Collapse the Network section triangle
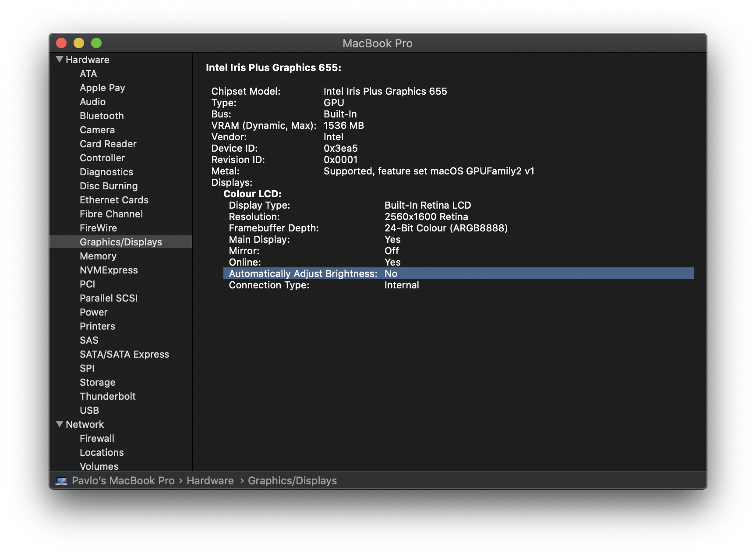 [x=60, y=424]
